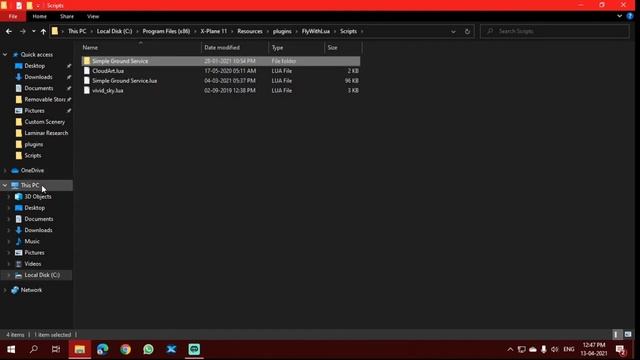Select CloudArt.lua file

click(x=221, y=71)
